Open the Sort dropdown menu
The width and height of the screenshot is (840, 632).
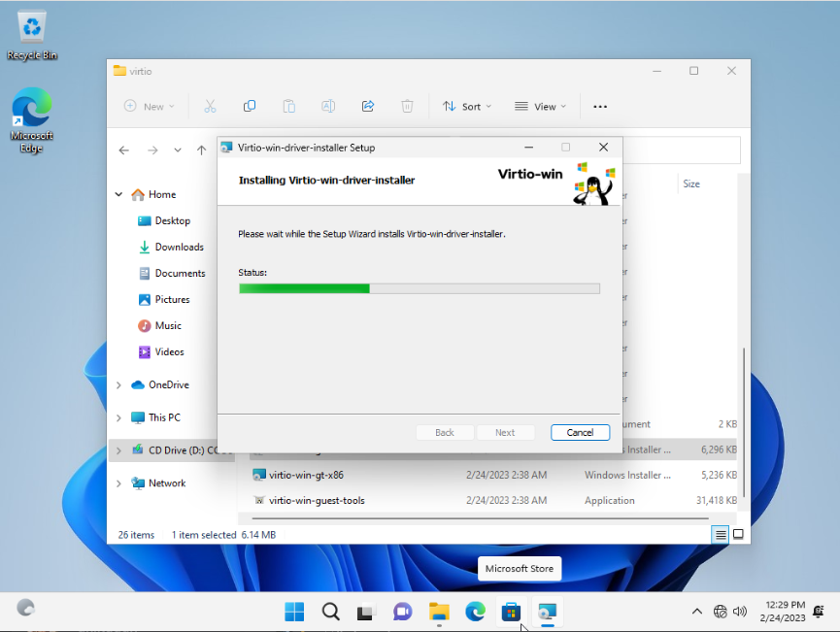point(466,106)
